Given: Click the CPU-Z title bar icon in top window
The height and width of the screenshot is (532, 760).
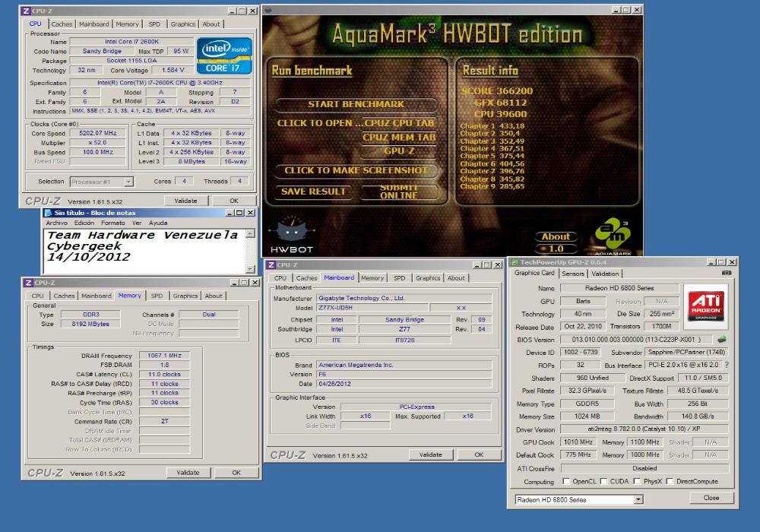Looking at the screenshot, I should click(26, 11).
